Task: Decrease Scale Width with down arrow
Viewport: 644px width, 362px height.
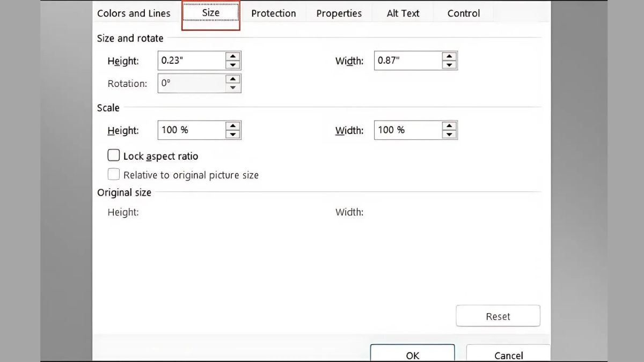Action: point(449,134)
